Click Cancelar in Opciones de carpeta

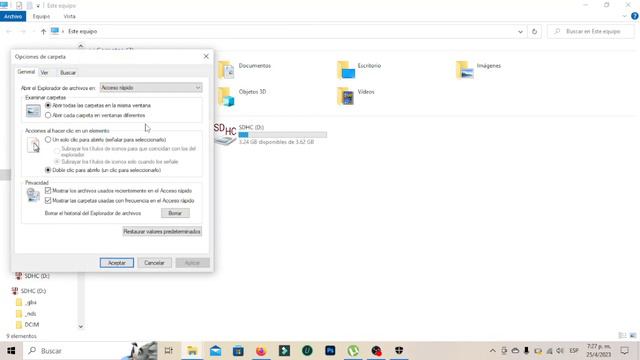154,263
